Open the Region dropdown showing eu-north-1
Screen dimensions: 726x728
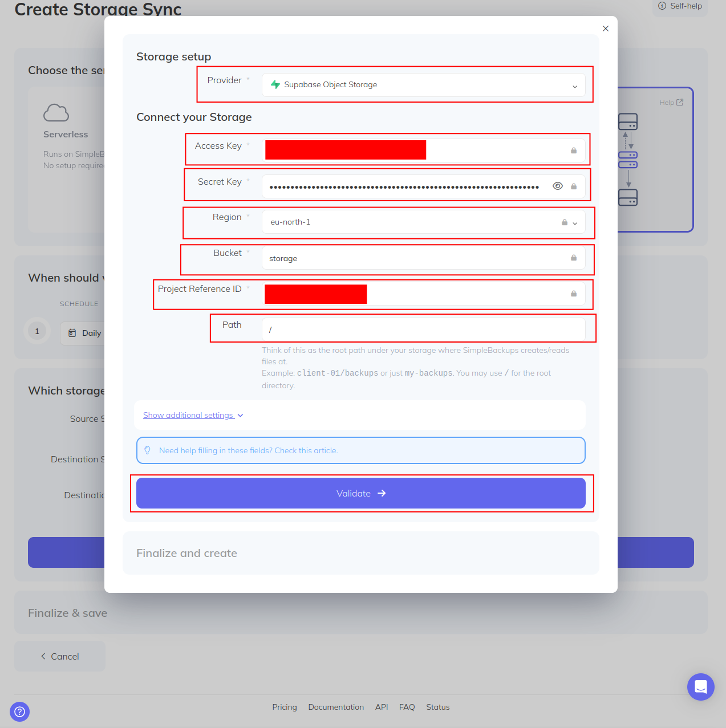point(423,222)
